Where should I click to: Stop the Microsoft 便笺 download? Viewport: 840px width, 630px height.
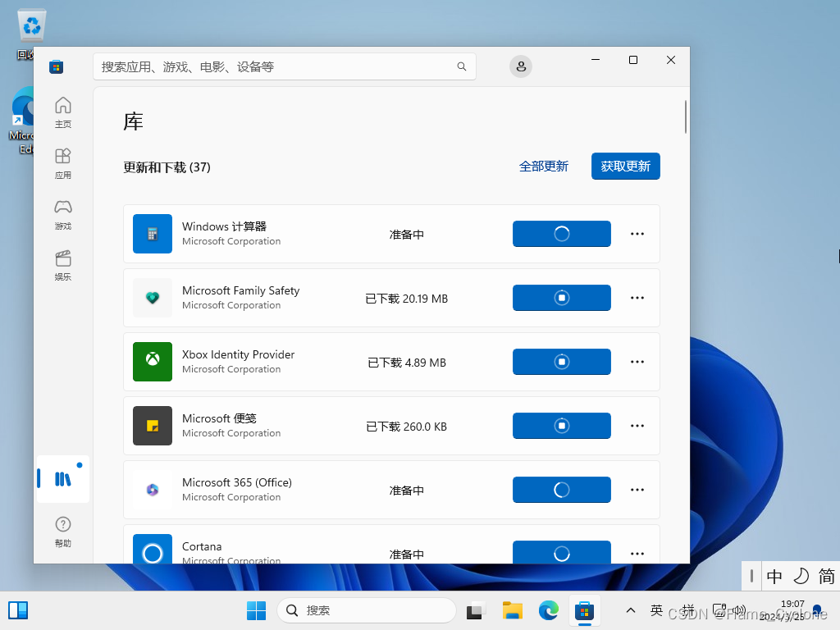[561, 426]
